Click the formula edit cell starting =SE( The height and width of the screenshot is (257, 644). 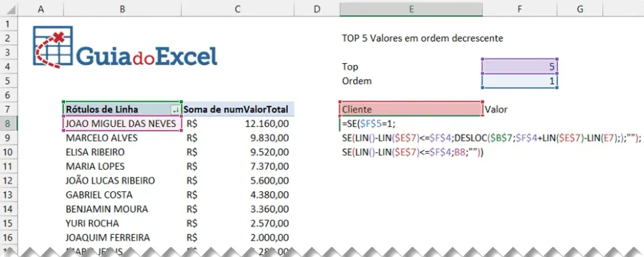(x=411, y=123)
